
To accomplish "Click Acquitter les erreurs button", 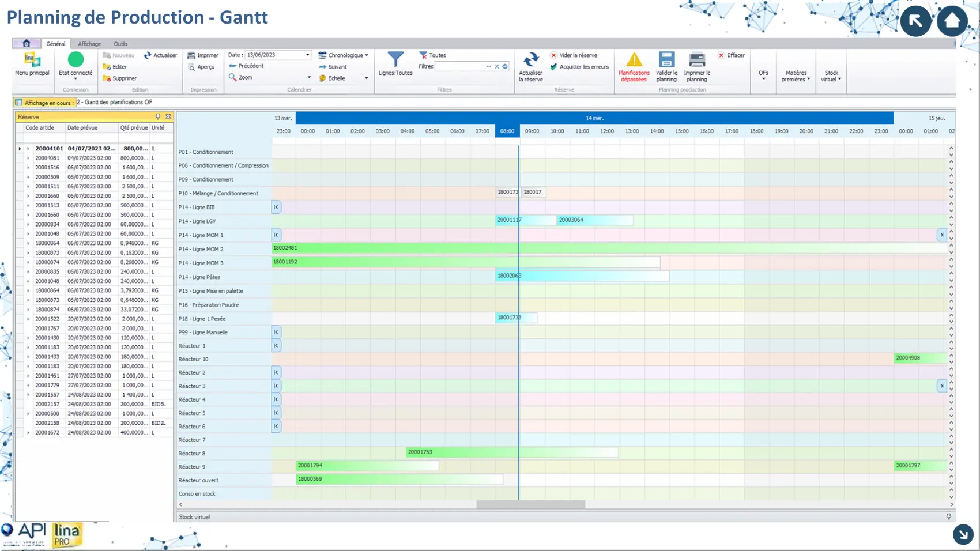I will (580, 67).
